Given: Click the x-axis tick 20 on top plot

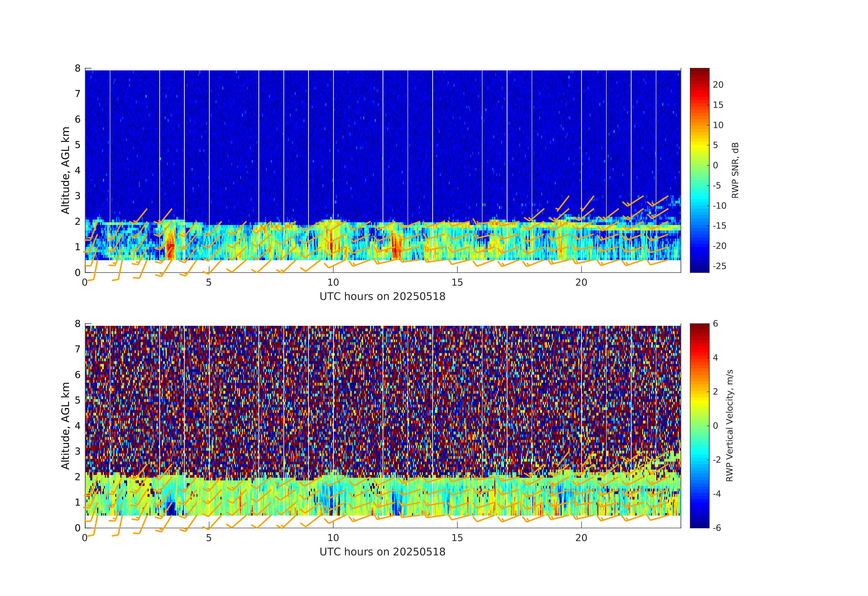Looking at the screenshot, I should point(581,282).
